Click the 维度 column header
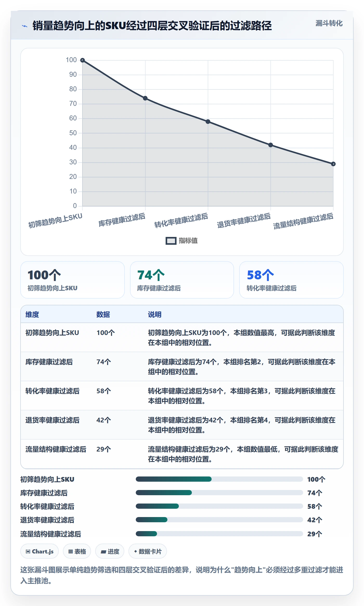Image resolution: width=364 pixels, height=606 pixels. pos(32,314)
